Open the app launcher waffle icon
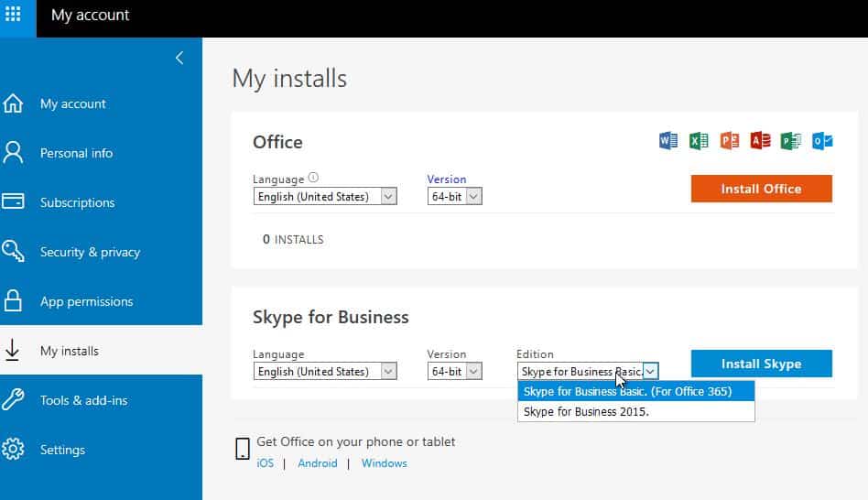This screenshot has width=868, height=500. (13, 14)
